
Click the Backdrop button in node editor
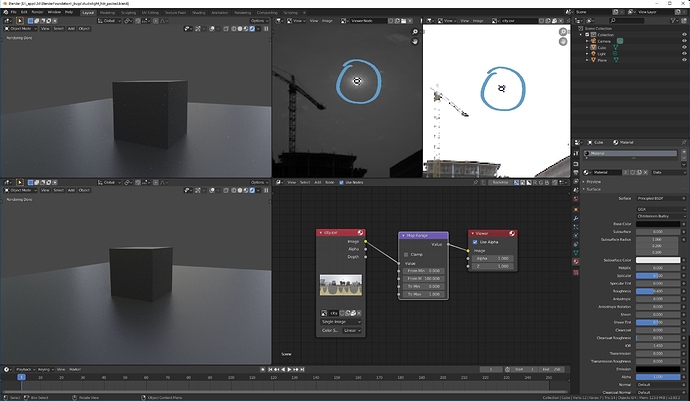click(500, 182)
